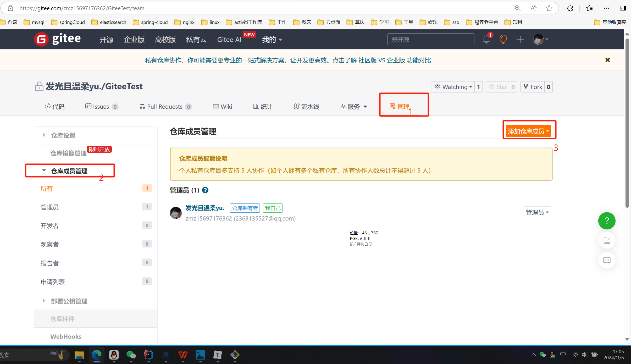Image resolution: width=631 pixels, height=364 pixels.
Task: Open the user avatar menu
Action: pos(541,40)
